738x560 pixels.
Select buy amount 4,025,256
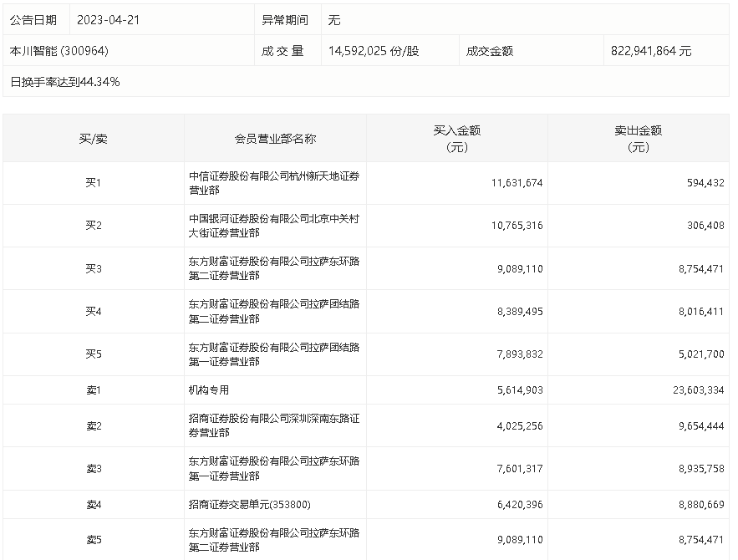pyautogui.click(x=520, y=426)
